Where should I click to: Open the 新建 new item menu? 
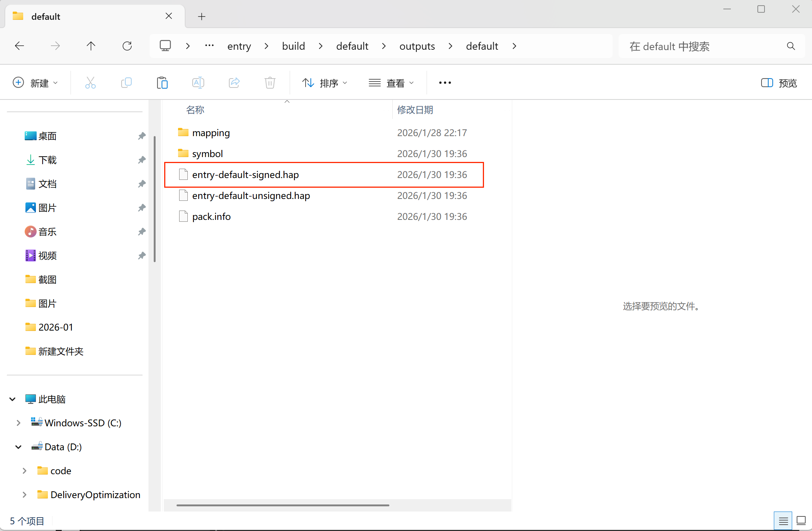pyautogui.click(x=36, y=83)
